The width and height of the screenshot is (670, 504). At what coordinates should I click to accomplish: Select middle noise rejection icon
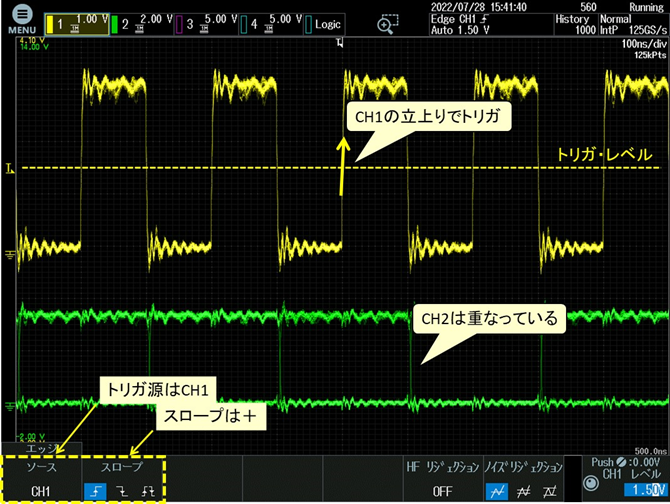click(523, 492)
